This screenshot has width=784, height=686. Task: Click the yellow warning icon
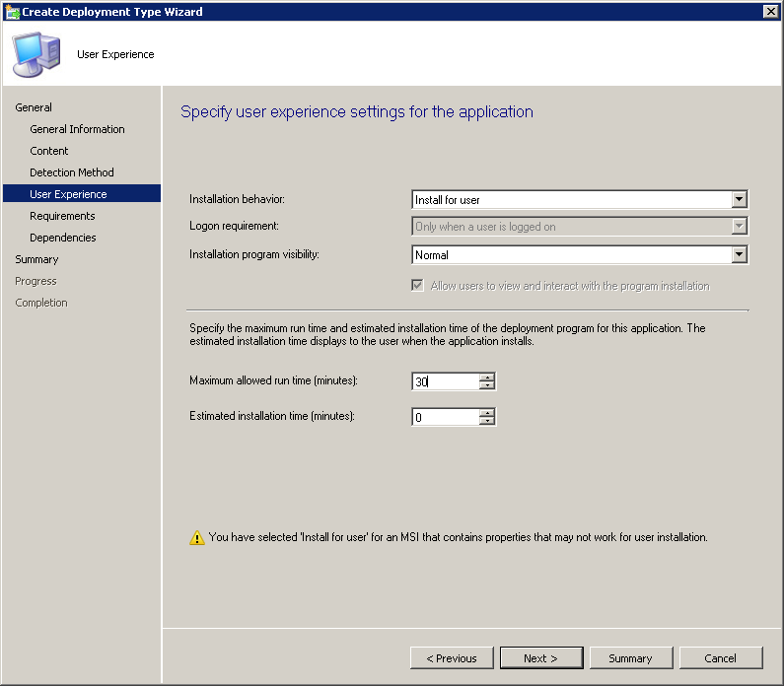point(196,538)
